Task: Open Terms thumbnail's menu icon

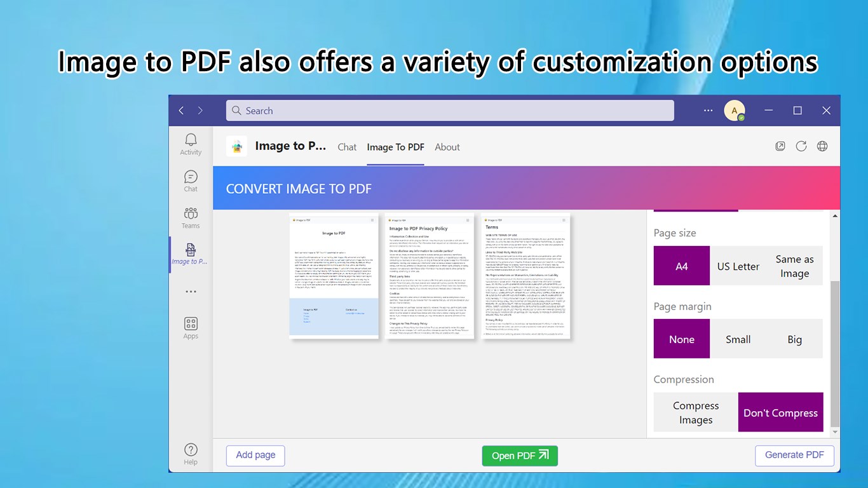Action: click(564, 220)
